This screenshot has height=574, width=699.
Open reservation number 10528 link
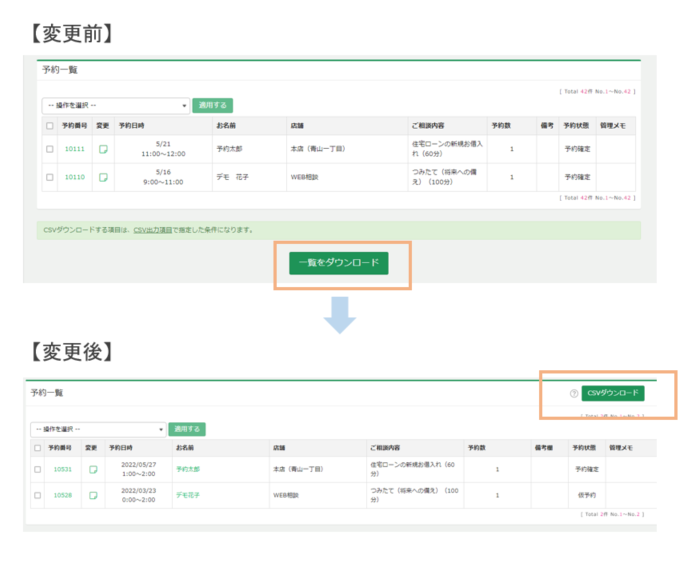point(62,495)
